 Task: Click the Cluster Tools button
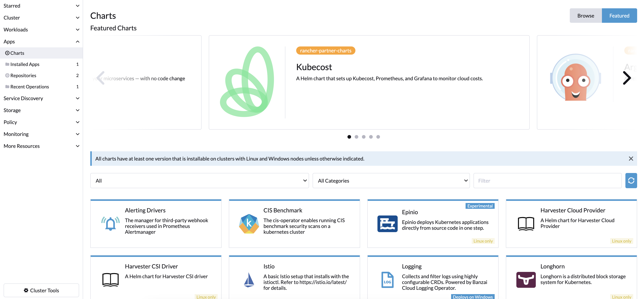(41, 290)
